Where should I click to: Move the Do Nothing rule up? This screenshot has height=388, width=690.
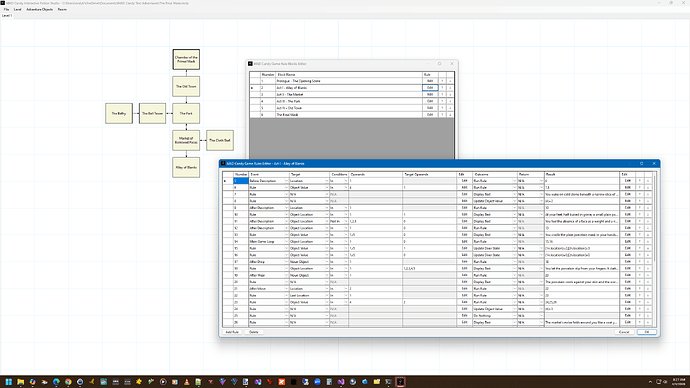[x=640, y=316]
